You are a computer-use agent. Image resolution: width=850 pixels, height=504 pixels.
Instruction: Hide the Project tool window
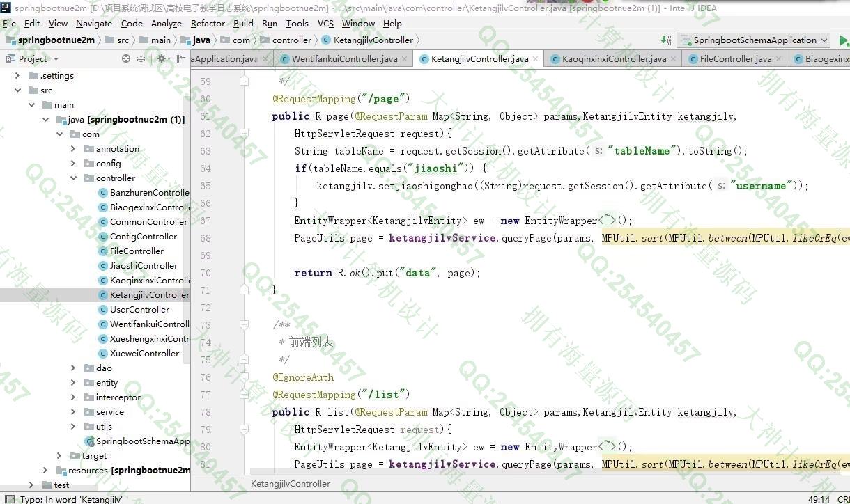pos(182,59)
